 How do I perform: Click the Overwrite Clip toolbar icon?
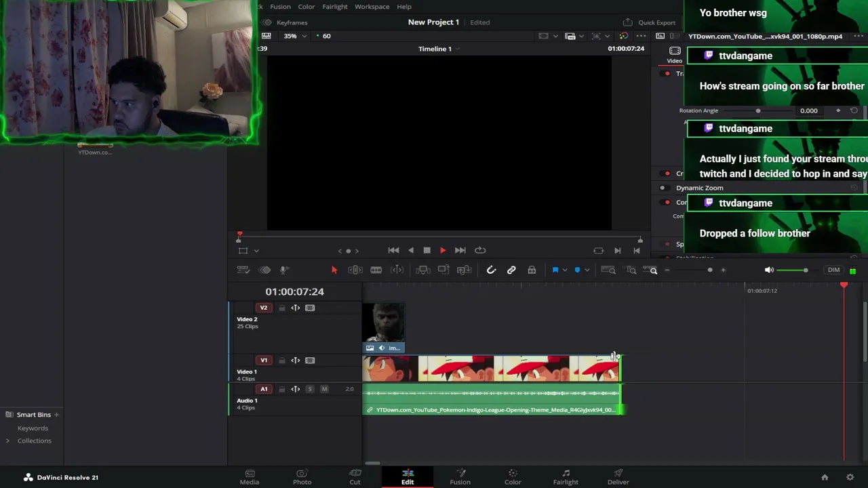pos(443,270)
